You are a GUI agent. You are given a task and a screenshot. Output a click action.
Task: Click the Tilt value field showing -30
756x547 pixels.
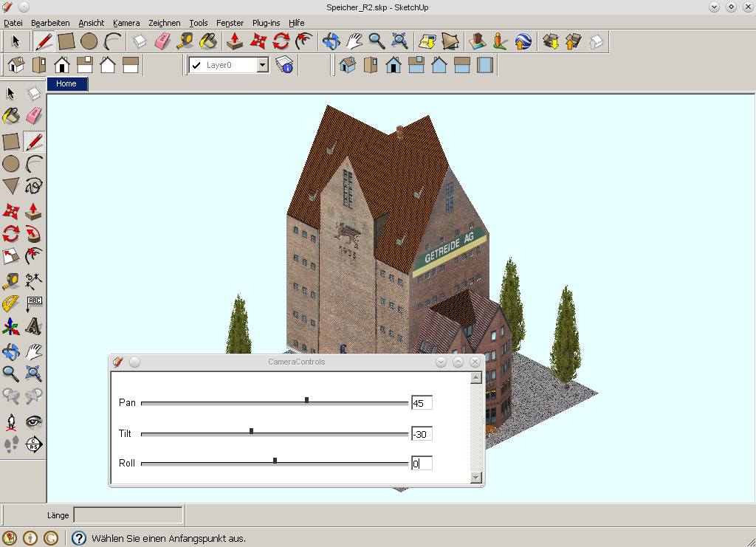click(421, 434)
